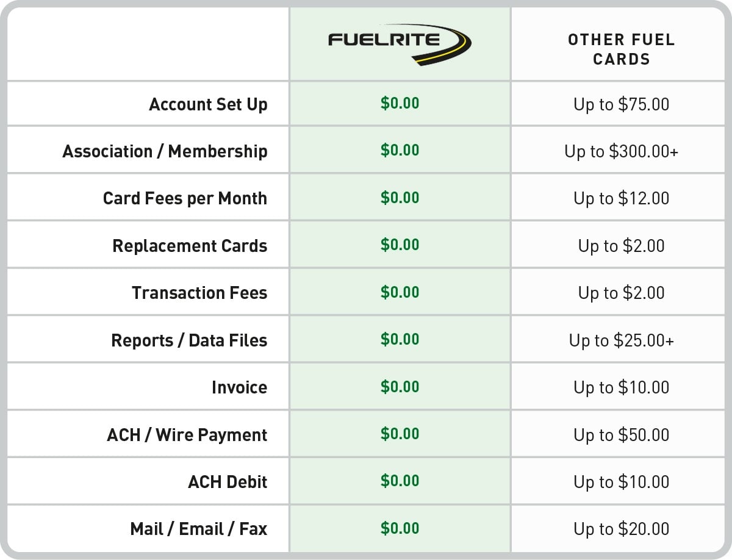Click the Up to $75.00 cell
Viewport: 732px width, 560px height.
[621, 104]
